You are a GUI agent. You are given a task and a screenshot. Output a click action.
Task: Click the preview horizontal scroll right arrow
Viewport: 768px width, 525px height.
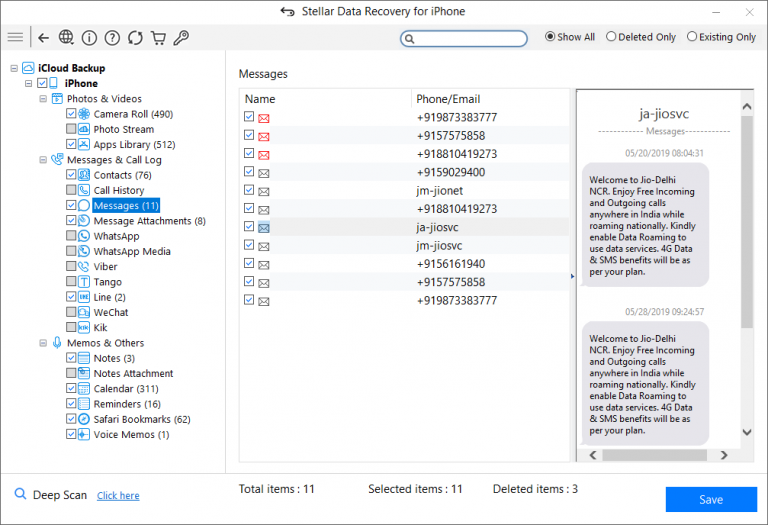point(724,455)
